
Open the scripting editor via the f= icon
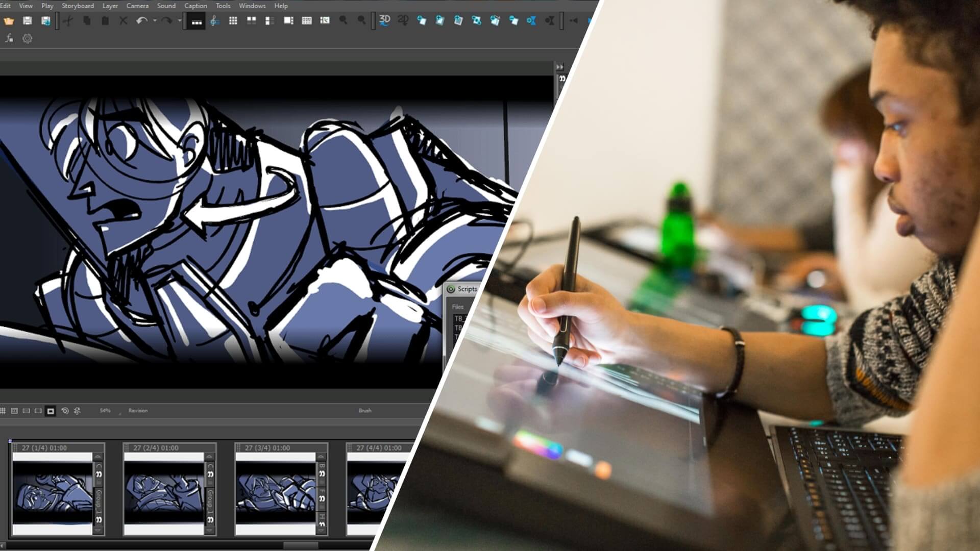pyautogui.click(x=9, y=39)
